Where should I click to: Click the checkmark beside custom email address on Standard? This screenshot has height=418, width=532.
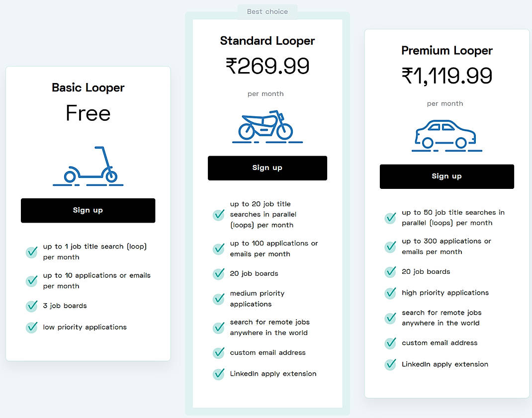pos(218,353)
